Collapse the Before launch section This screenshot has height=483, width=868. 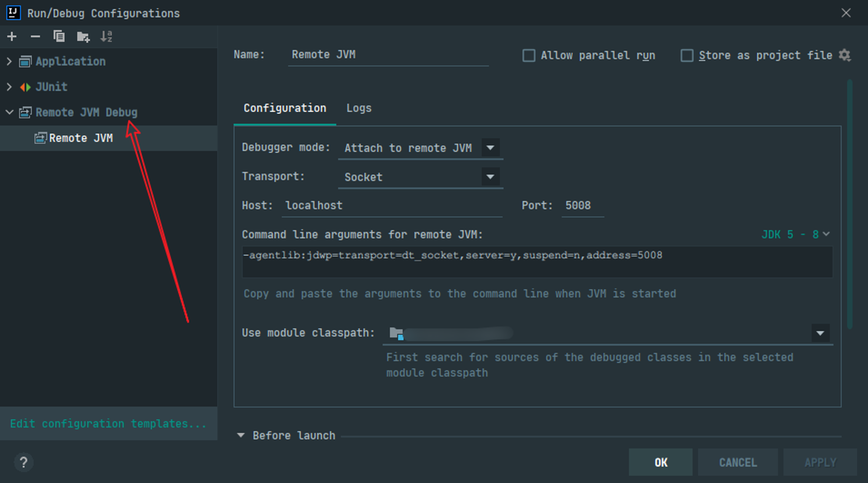pos(241,435)
